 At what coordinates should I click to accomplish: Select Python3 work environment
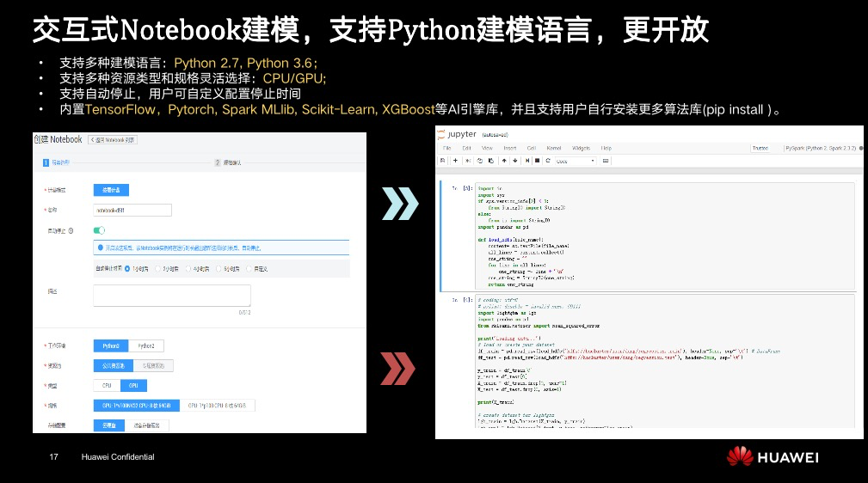[111, 345]
